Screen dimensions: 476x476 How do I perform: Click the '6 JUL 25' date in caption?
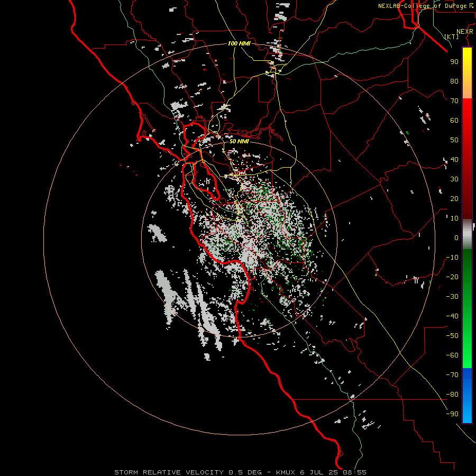tap(319, 472)
